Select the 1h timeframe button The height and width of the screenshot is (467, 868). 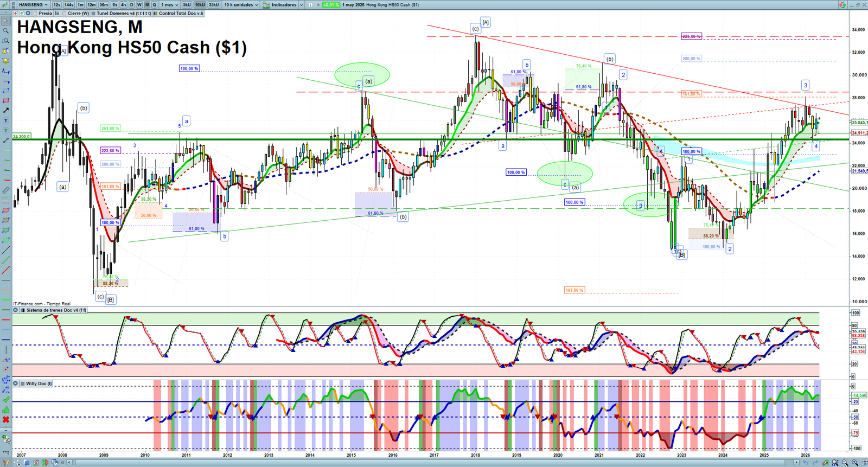coord(114,4)
